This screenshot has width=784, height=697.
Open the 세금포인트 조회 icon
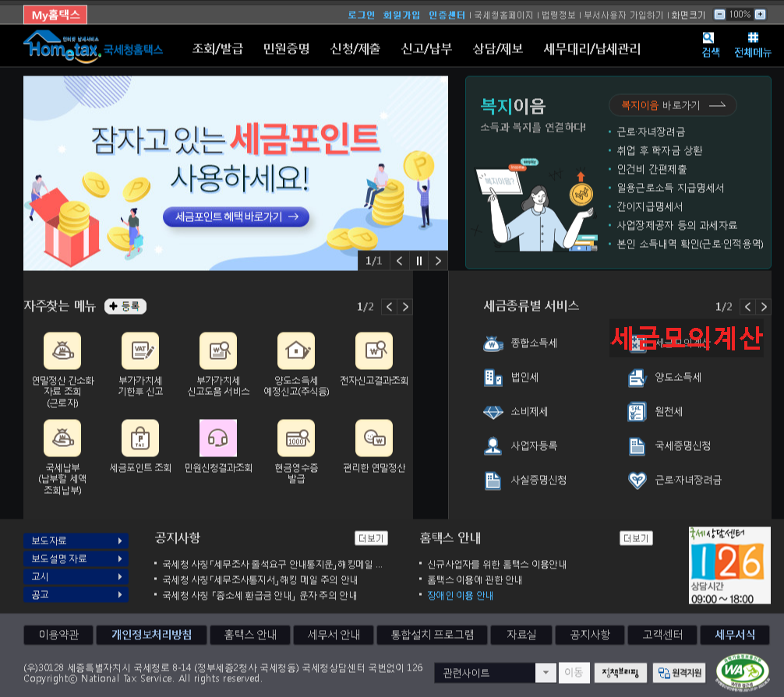tap(140, 438)
